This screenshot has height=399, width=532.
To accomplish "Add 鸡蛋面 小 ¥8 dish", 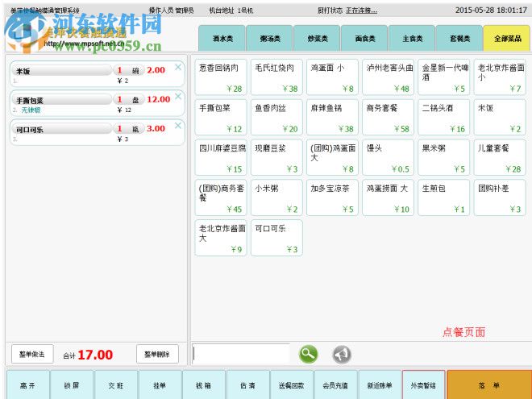I will point(332,77).
